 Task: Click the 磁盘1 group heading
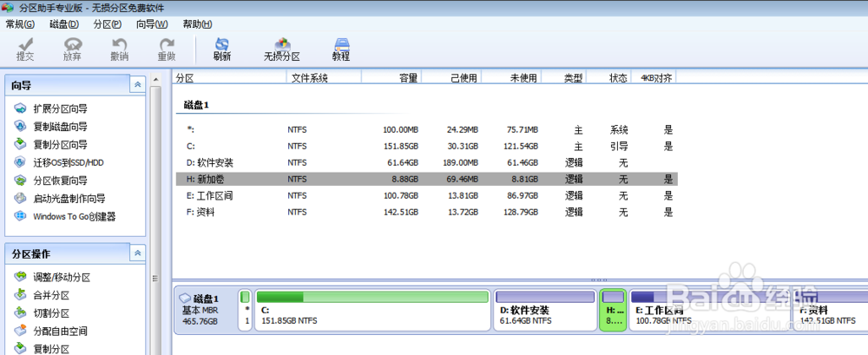[x=196, y=105]
